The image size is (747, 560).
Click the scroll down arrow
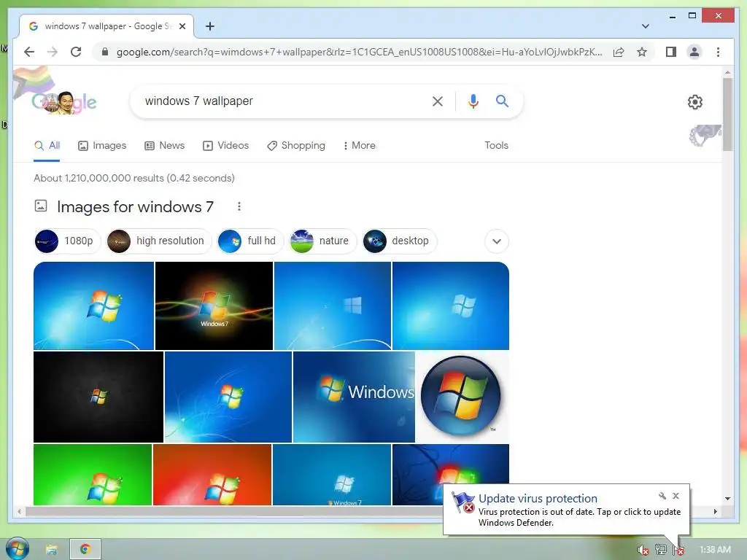727,499
